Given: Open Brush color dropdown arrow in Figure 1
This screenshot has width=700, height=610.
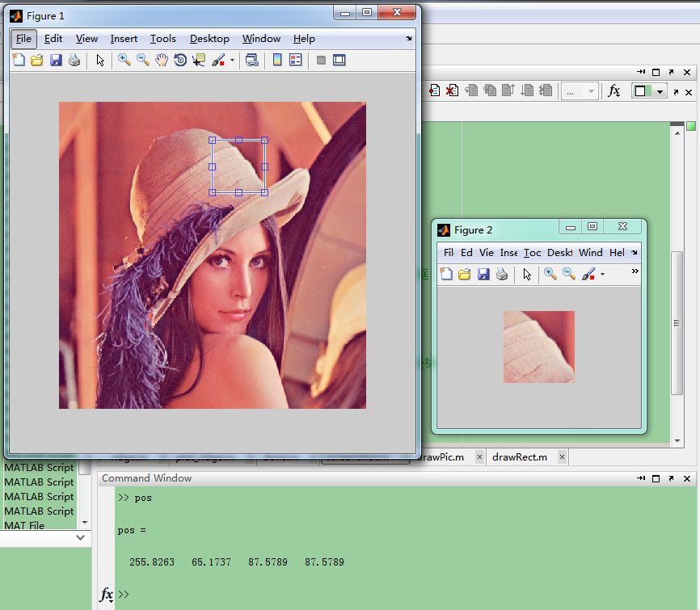Looking at the screenshot, I should click(x=232, y=60).
